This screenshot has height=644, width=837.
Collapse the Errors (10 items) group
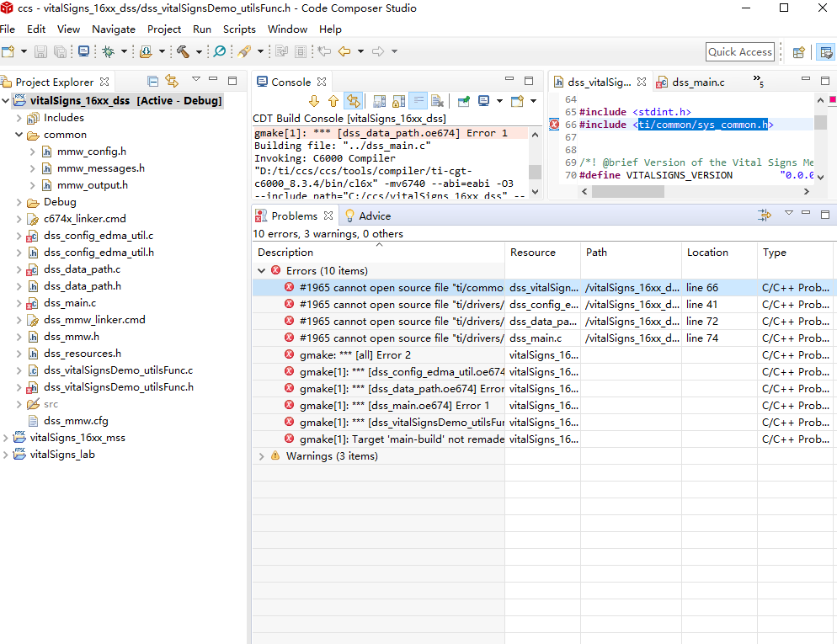261,271
